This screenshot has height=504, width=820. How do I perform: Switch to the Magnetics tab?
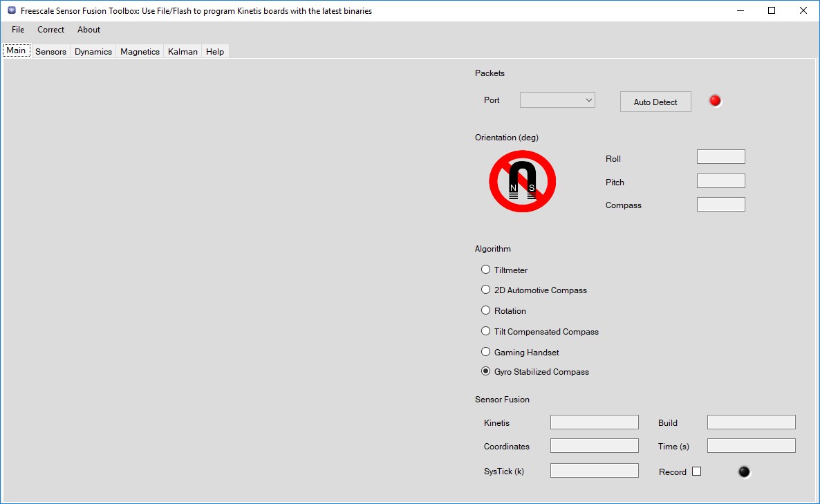[x=140, y=51]
